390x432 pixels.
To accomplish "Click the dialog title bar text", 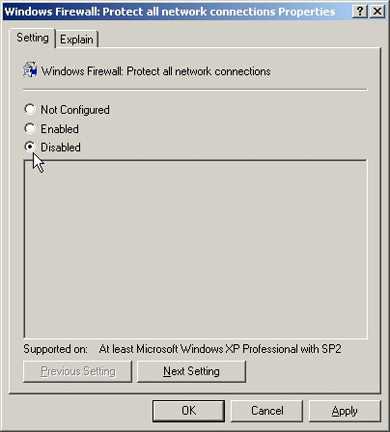I will pyautogui.click(x=170, y=12).
